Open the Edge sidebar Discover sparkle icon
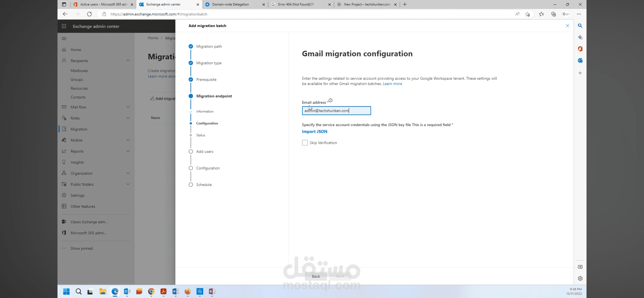644x298 pixels. [x=580, y=38]
